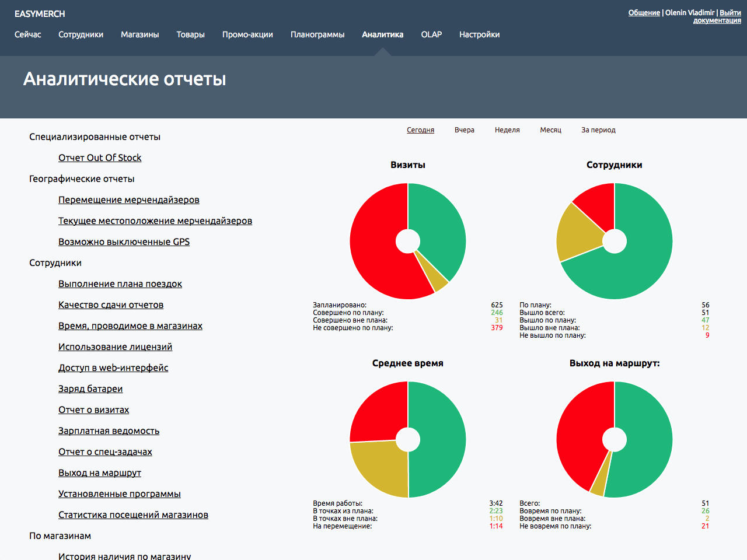Select the Аналитика navigation item
This screenshot has height=560, width=747.
coord(383,34)
